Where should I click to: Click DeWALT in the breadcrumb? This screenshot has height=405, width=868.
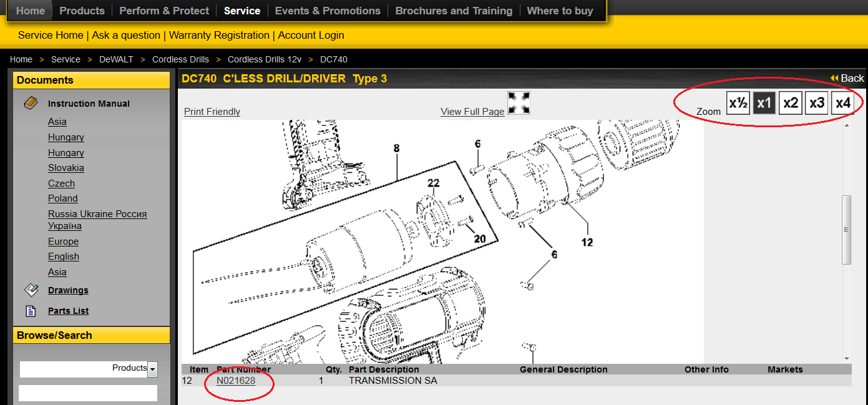(116, 59)
